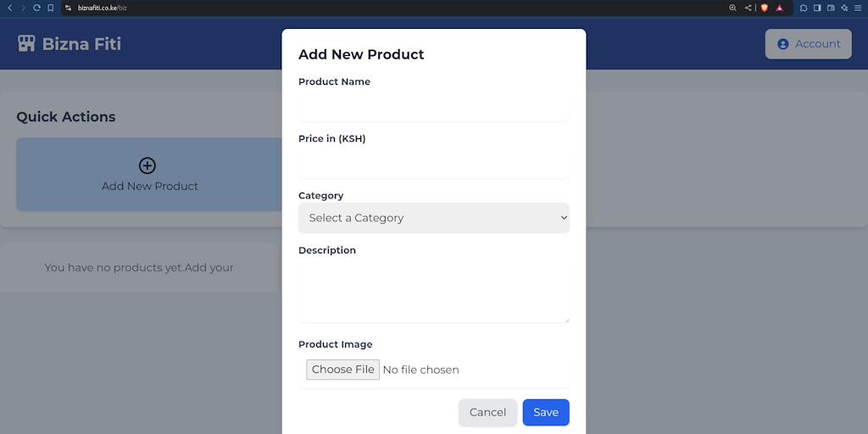868x434 pixels.
Task: Click the browser back arrow
Action: click(x=10, y=8)
